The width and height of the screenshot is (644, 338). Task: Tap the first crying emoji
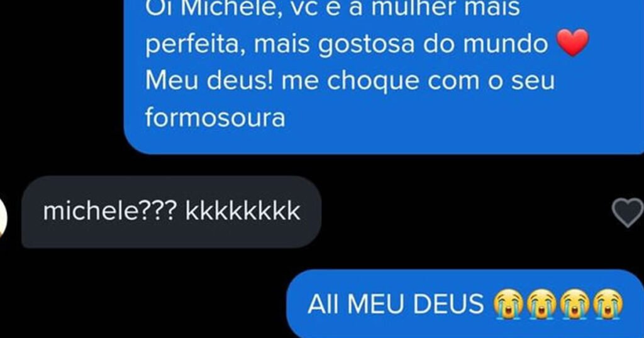[508, 304]
